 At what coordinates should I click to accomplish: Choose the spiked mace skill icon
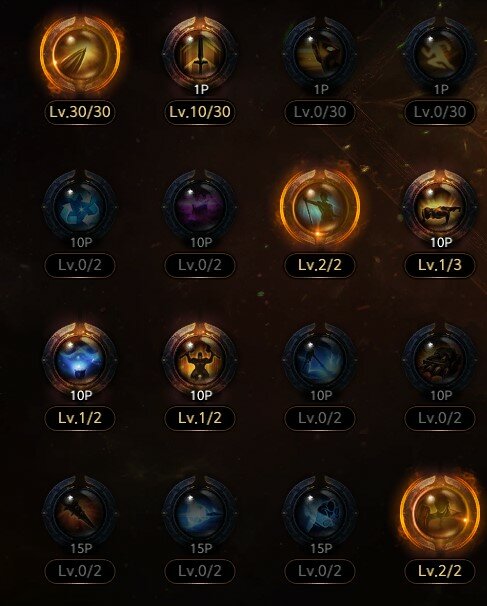pos(80,512)
